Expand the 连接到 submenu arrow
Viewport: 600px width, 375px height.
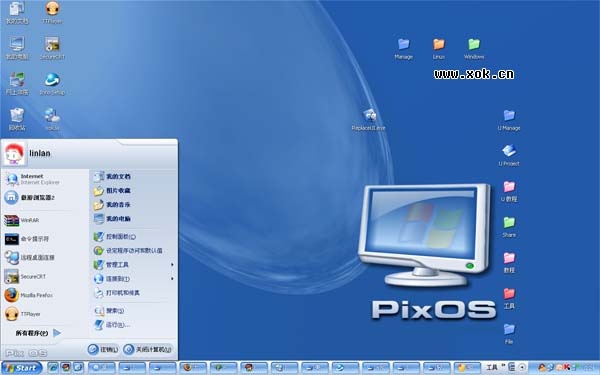click(x=172, y=279)
